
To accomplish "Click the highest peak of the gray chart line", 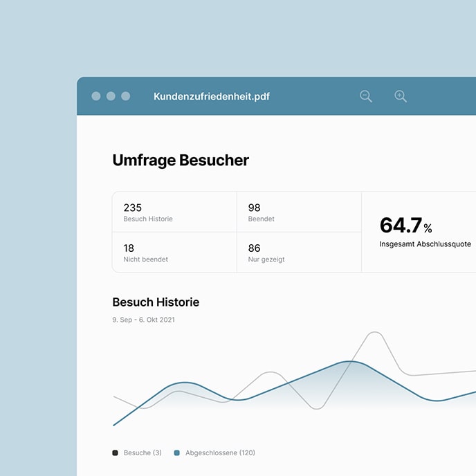I will coord(374,333).
